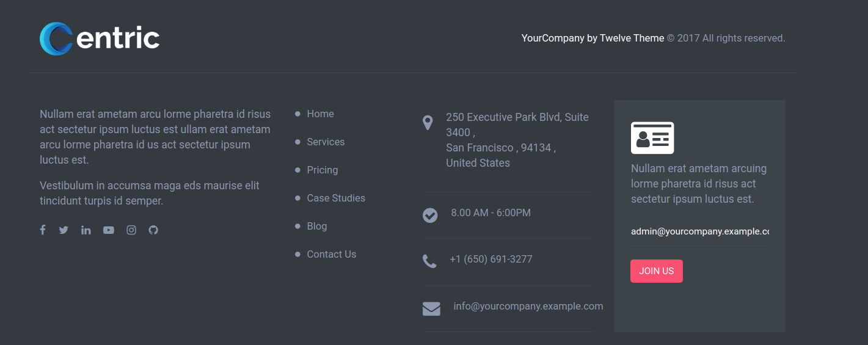The height and width of the screenshot is (345, 868).
Task: Click the envelope email icon
Action: tap(431, 309)
